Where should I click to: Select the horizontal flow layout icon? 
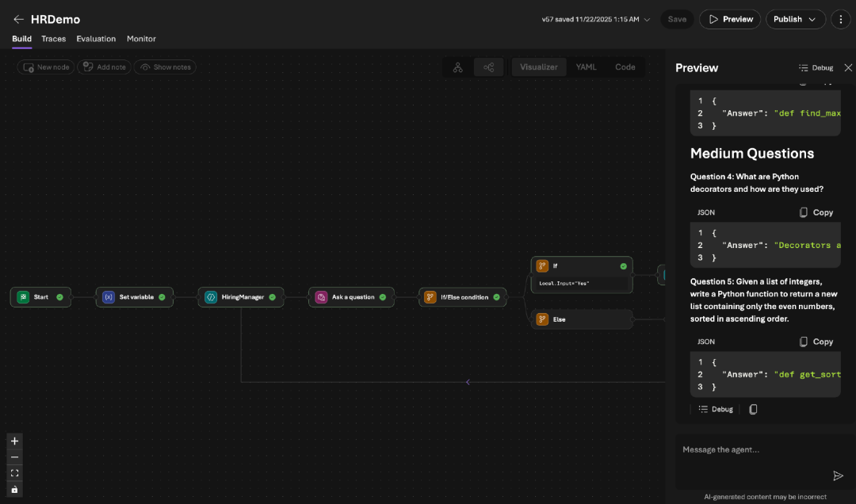coord(488,67)
